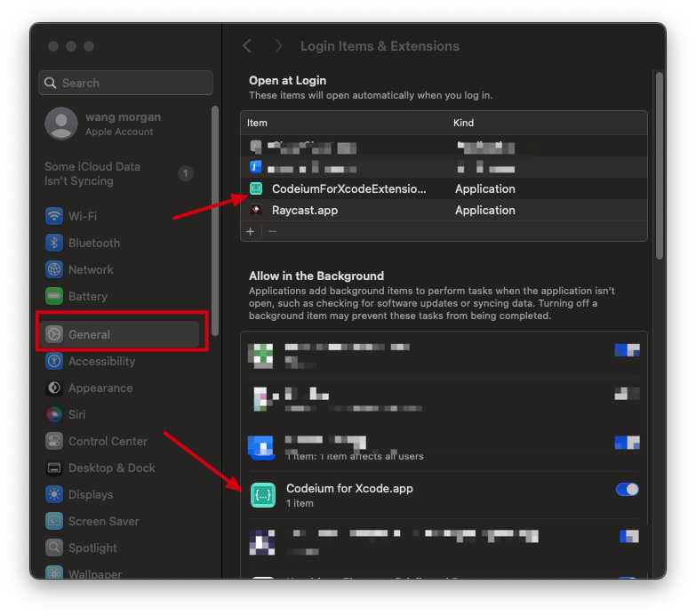Remove a login item with minus button
Screen dimensions: 696x616
click(273, 231)
